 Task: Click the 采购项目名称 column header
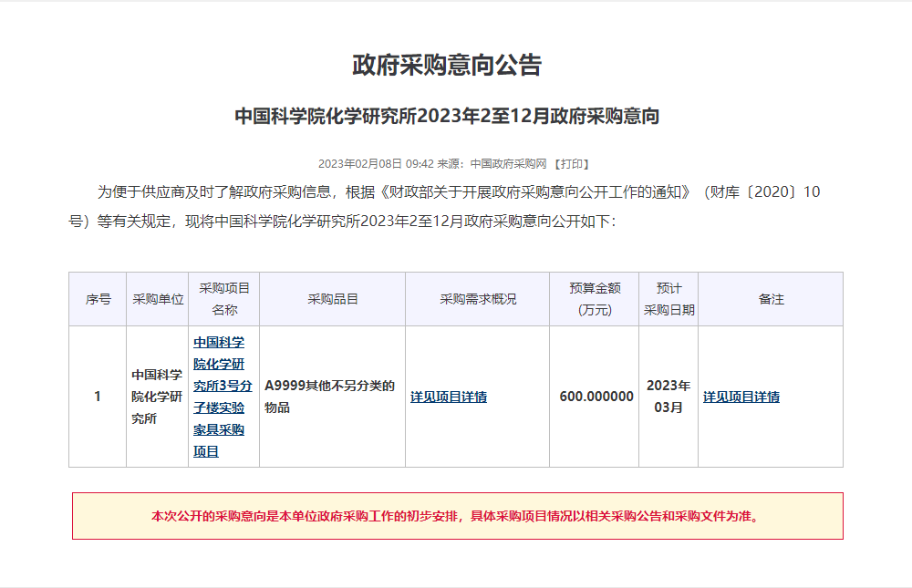[x=224, y=299]
